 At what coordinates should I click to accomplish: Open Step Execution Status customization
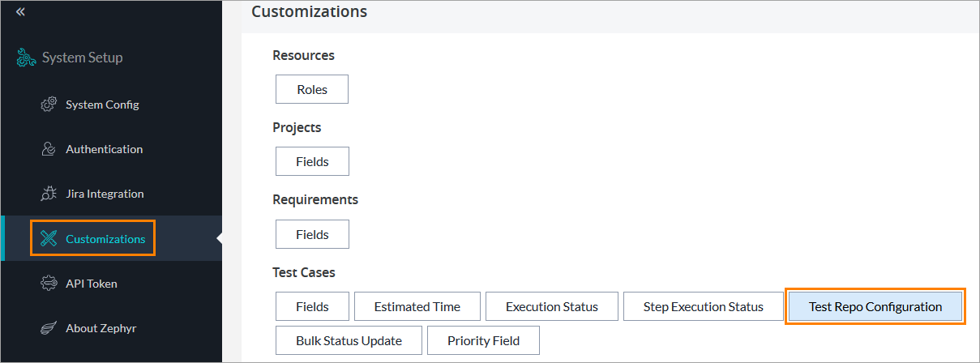703,307
